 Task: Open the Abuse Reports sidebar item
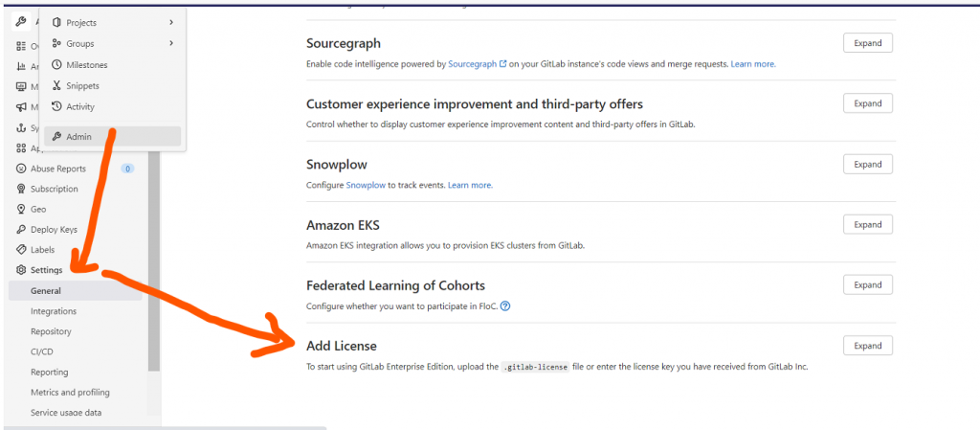tap(57, 169)
